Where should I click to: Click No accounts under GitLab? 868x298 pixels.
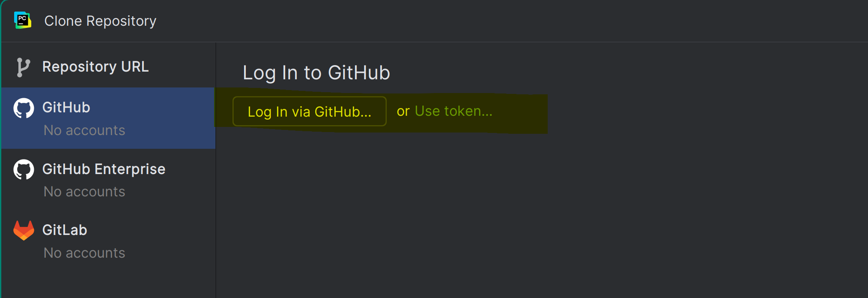84,253
